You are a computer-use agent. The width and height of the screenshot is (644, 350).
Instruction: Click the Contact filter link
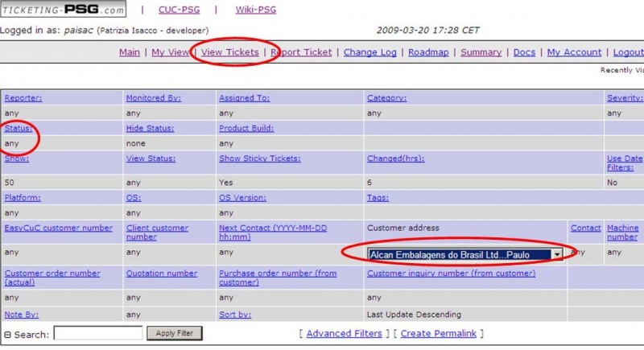[586, 229]
